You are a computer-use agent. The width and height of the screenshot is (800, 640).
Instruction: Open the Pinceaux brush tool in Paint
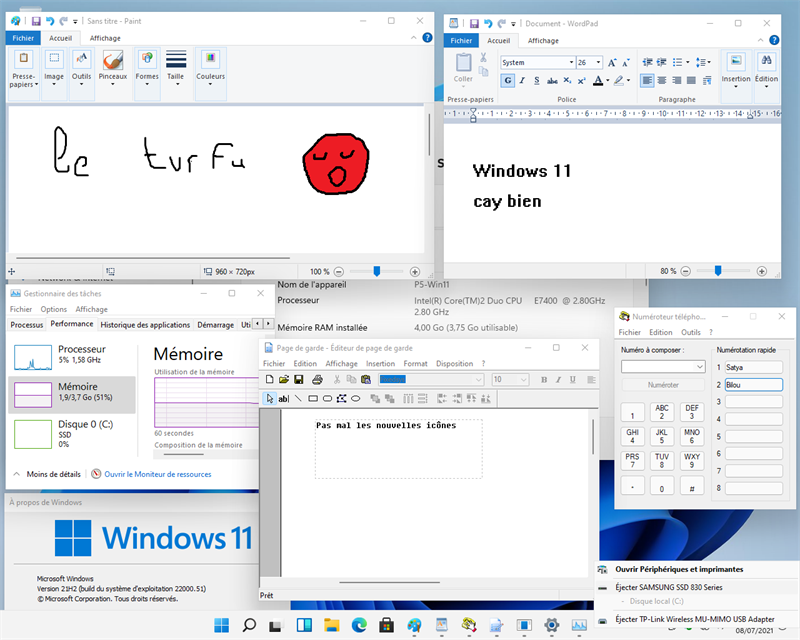click(112, 65)
